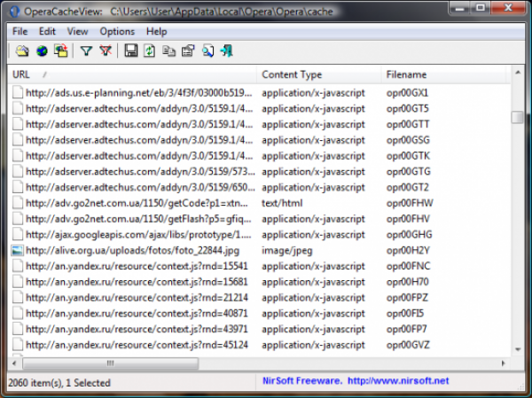Screen dimensions: 532x398
Task: Click the file icon of the ads.us.e-planning.net row
Action: pyautogui.click(x=18, y=92)
